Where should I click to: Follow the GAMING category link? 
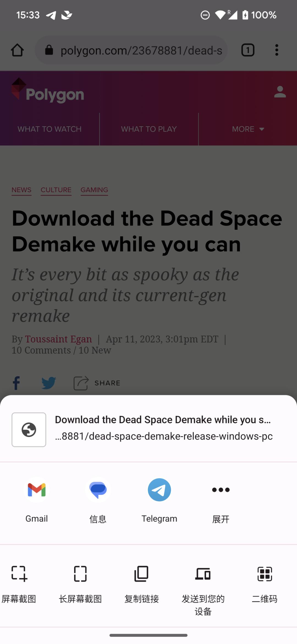coord(94,190)
